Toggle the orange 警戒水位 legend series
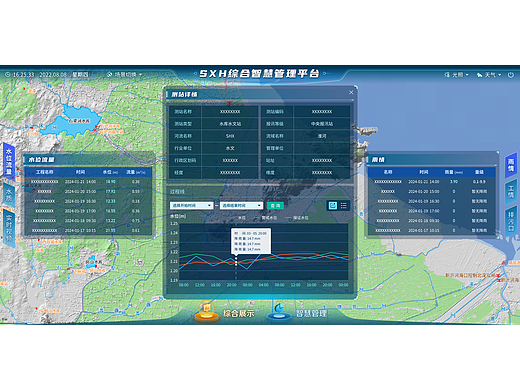Viewport: 520px width, 390px height. pos(265,218)
